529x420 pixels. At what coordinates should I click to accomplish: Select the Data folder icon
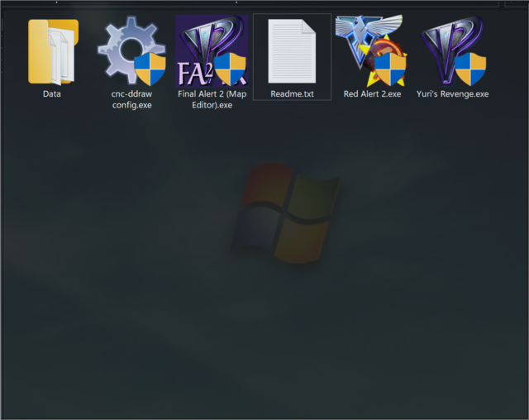(53, 51)
